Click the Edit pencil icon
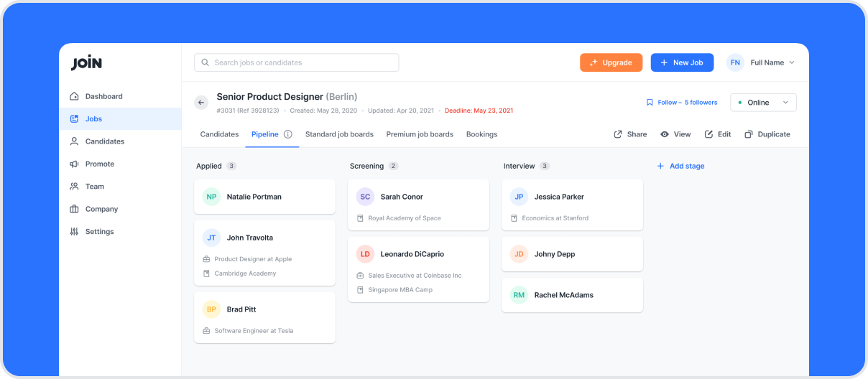The width and height of the screenshot is (868, 379). [708, 134]
